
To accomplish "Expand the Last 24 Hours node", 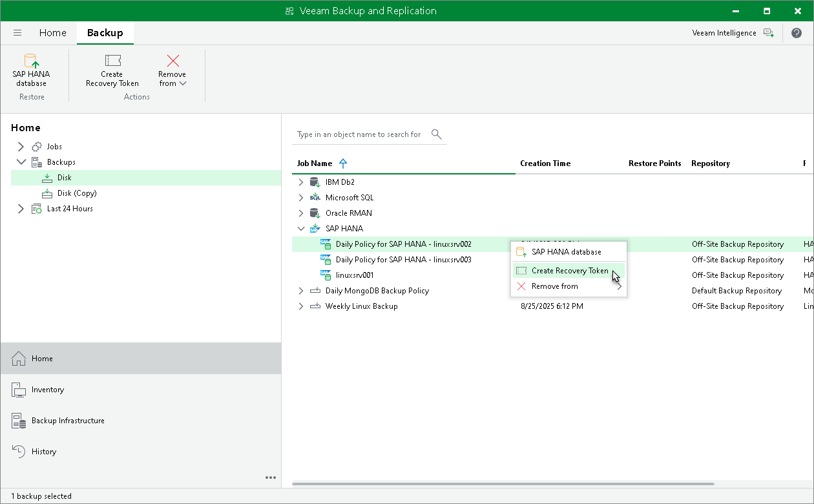I will (21, 209).
